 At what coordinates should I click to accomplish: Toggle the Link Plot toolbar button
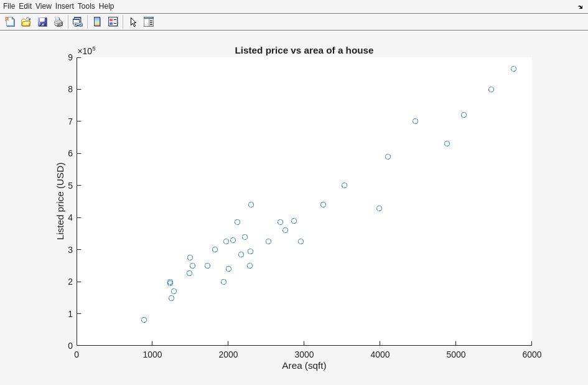point(77,22)
